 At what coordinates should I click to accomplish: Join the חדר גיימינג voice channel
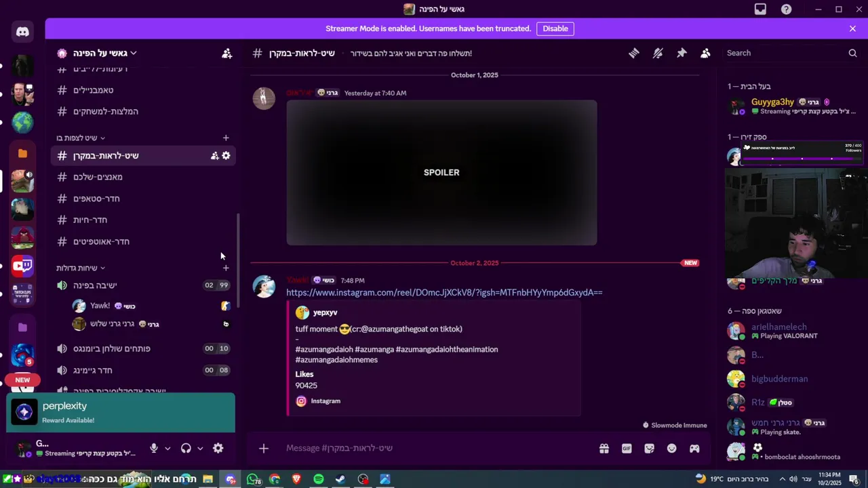142,370
